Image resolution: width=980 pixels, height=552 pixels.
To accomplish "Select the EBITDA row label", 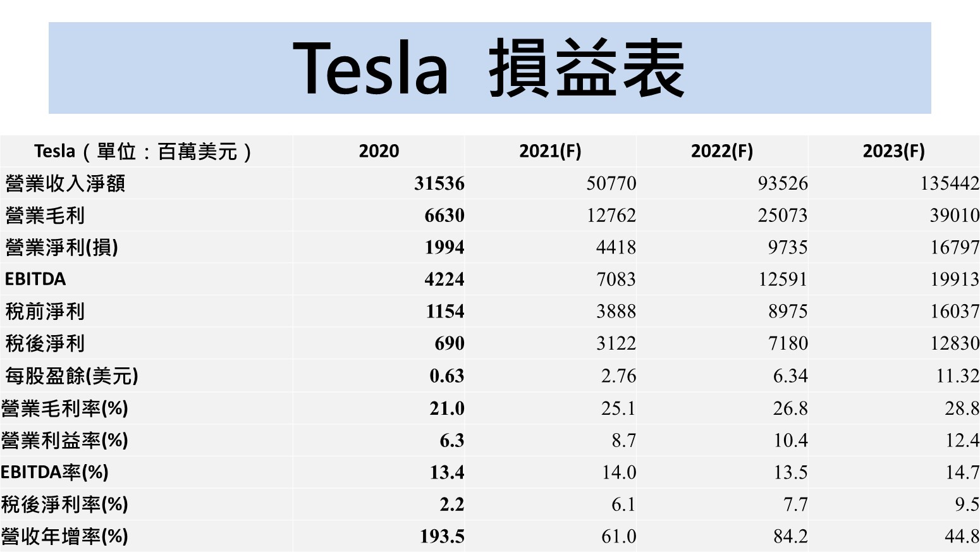I will [x=35, y=279].
